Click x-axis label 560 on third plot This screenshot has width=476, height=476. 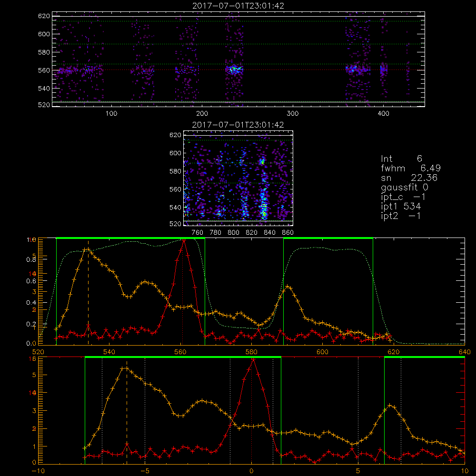[x=180, y=352]
